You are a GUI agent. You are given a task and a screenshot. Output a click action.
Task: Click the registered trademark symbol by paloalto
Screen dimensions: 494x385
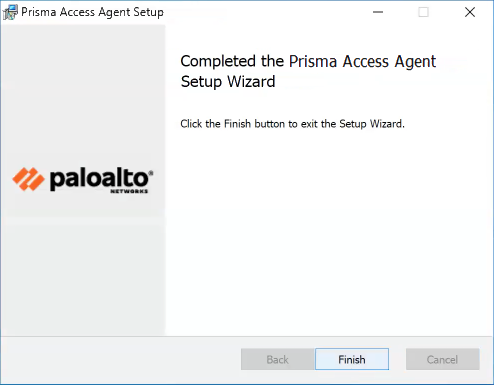[151, 173]
